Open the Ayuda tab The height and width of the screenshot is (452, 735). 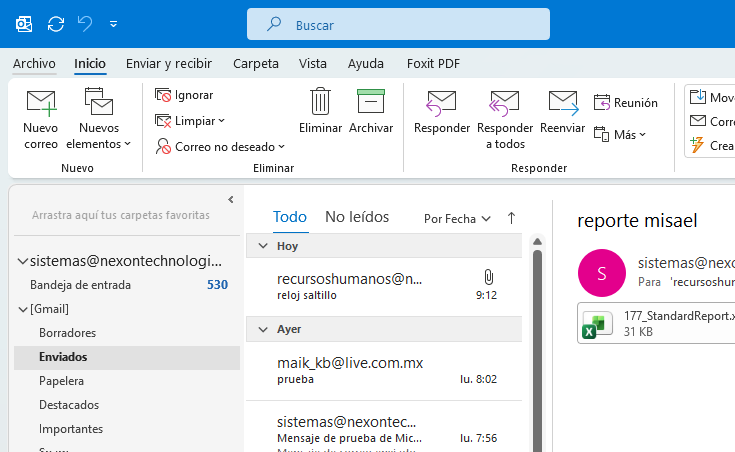(366, 63)
